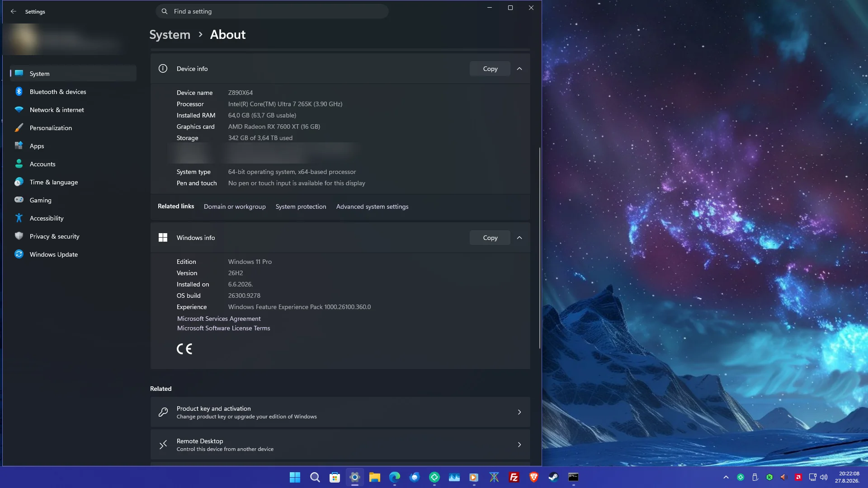Viewport: 868px width, 488px height.
Task: Open Brave browser from the taskbar
Action: click(534, 477)
